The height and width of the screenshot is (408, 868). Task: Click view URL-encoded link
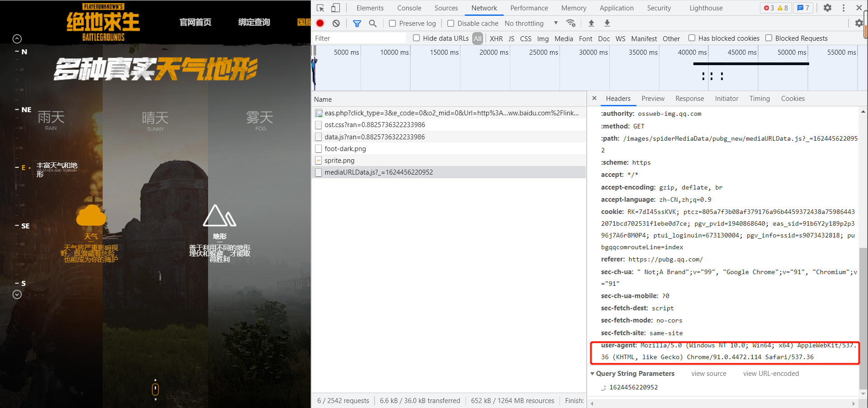[771, 374]
